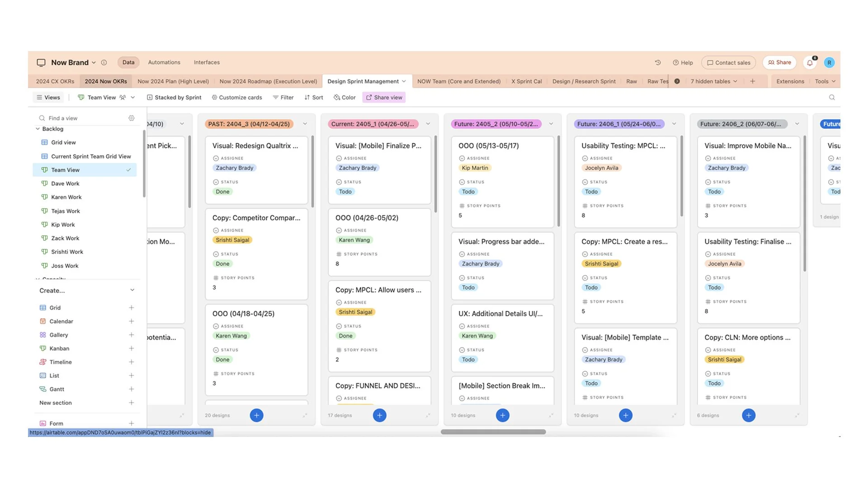Click info icon next to Now Brand

coord(104,62)
